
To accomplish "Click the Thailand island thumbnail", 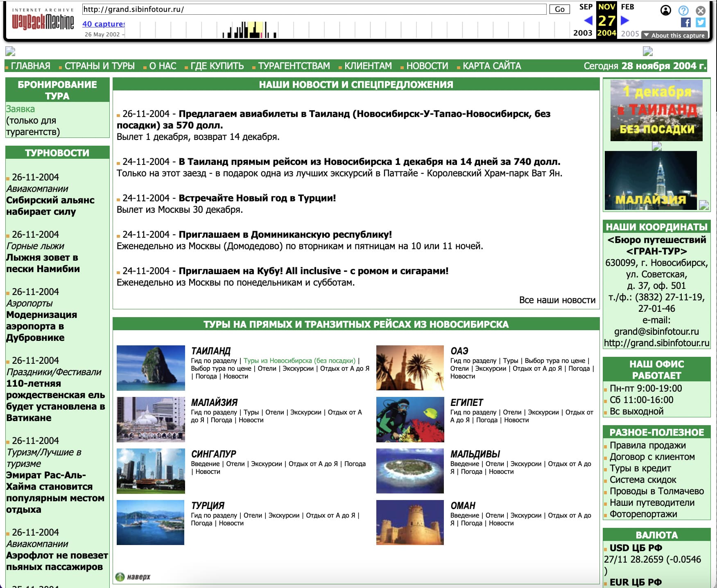I will [x=151, y=368].
